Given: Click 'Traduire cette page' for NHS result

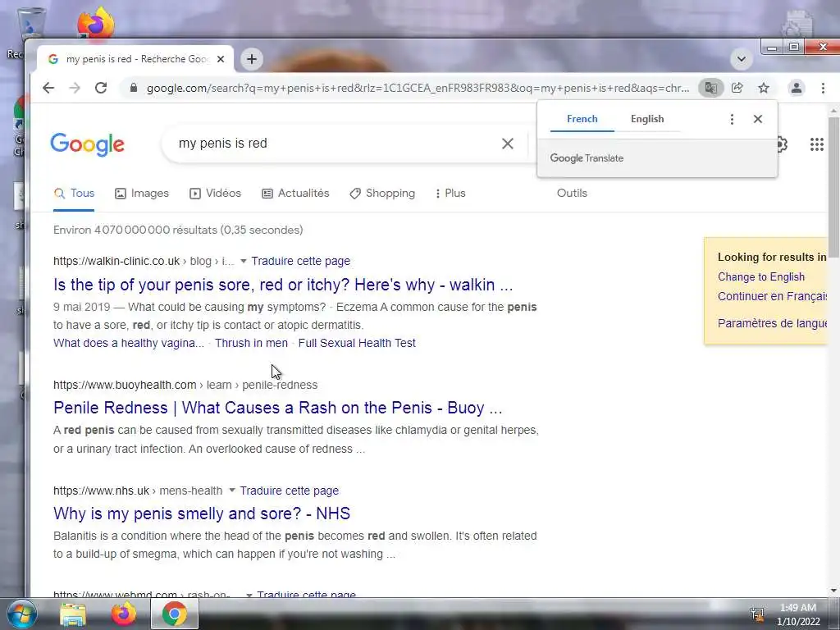Looking at the screenshot, I should click(290, 491).
